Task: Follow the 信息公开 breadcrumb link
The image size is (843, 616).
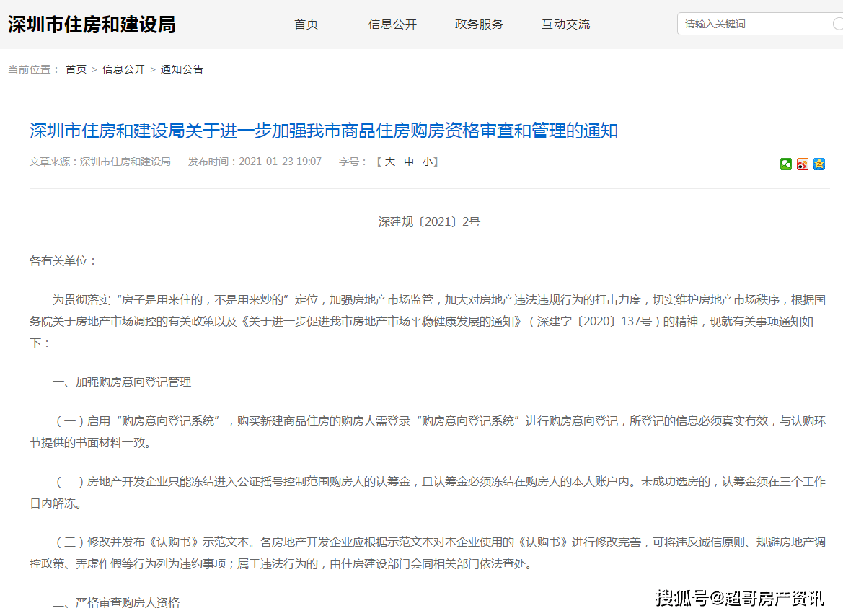Action: click(124, 69)
